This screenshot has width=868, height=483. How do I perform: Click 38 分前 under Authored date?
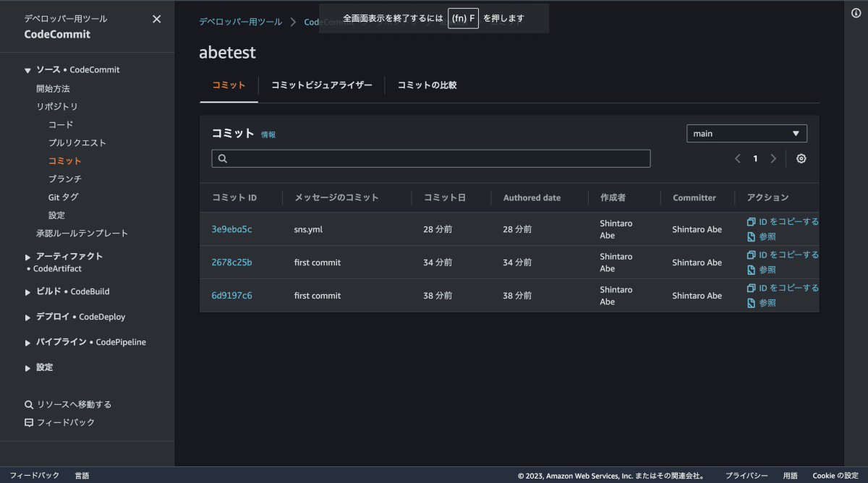coord(517,296)
